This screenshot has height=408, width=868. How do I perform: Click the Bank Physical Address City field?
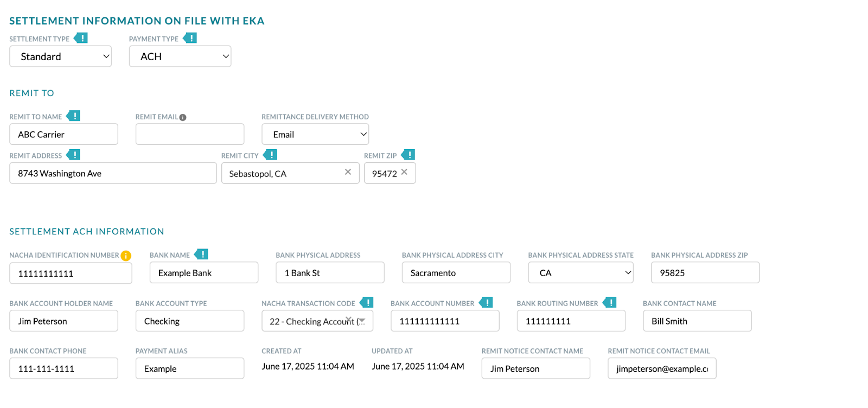pyautogui.click(x=456, y=272)
